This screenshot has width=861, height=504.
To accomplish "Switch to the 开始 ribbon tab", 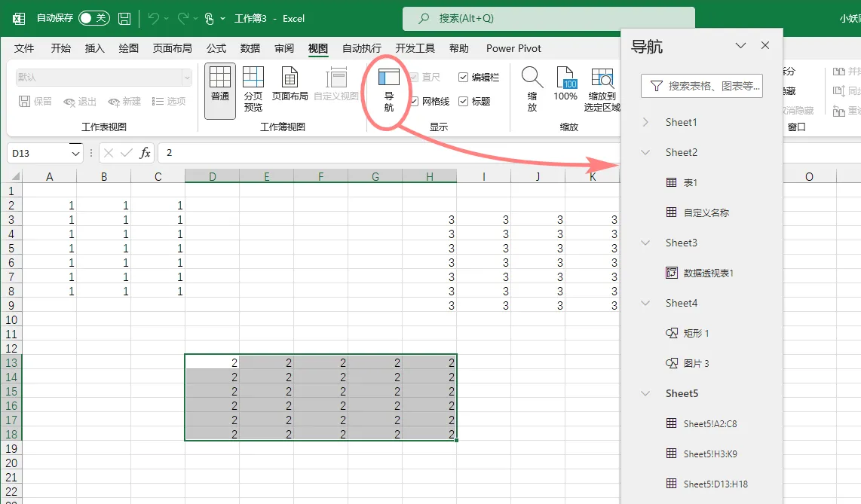I will pos(61,48).
